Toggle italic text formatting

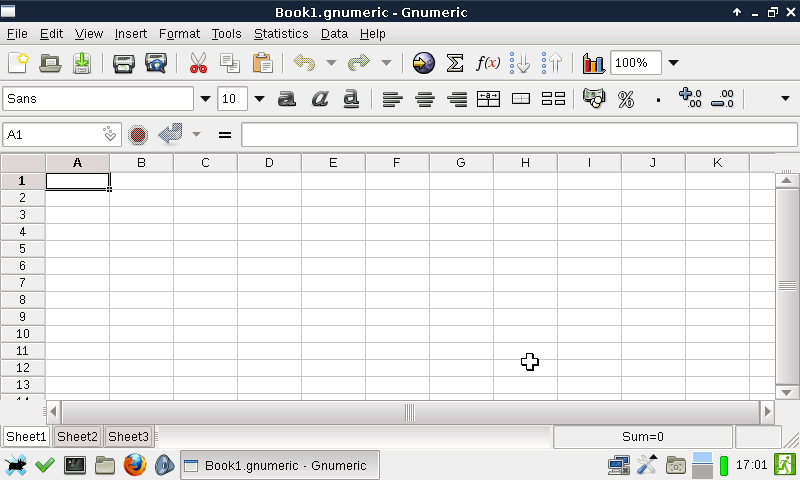pos(319,99)
